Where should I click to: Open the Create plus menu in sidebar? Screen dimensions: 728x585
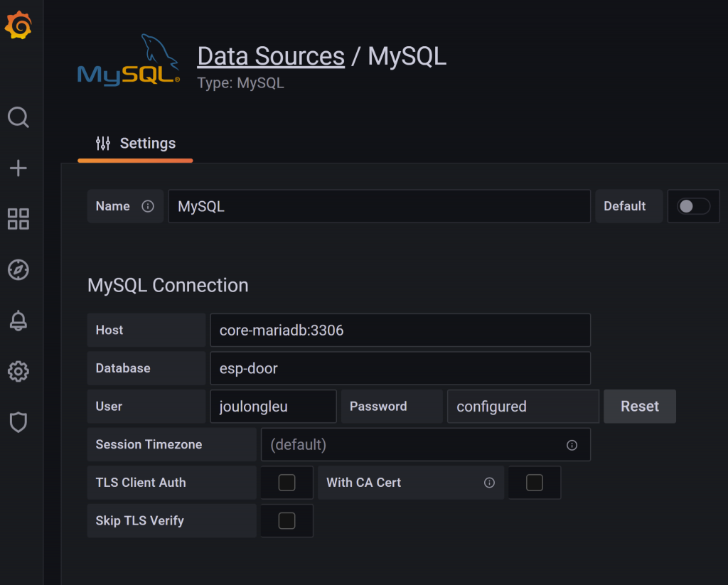[18, 168]
